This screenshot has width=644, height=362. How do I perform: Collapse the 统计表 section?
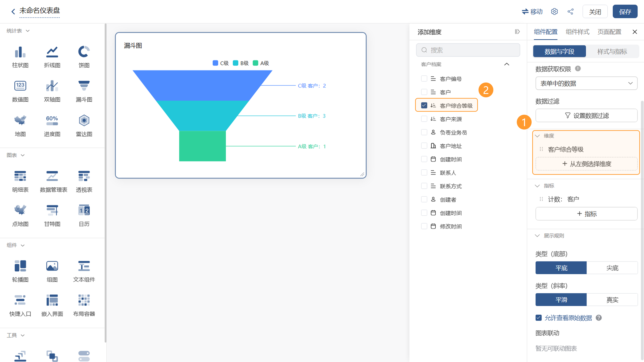[x=28, y=31]
